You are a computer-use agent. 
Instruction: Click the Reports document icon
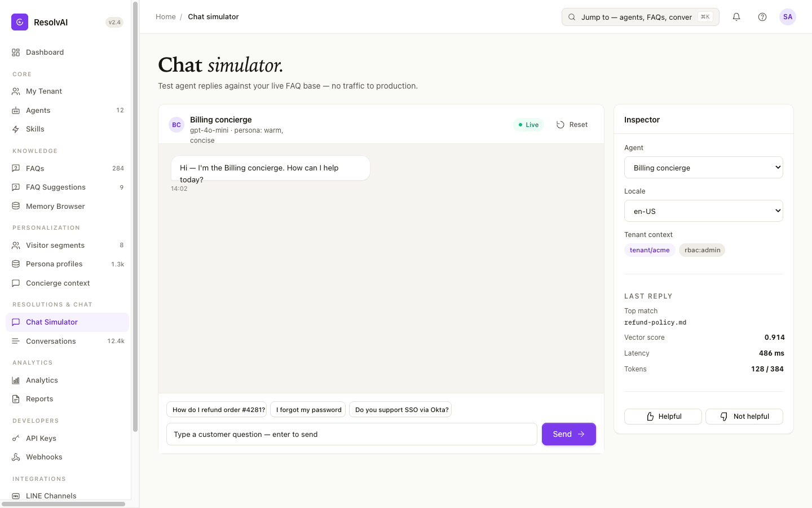click(x=16, y=399)
